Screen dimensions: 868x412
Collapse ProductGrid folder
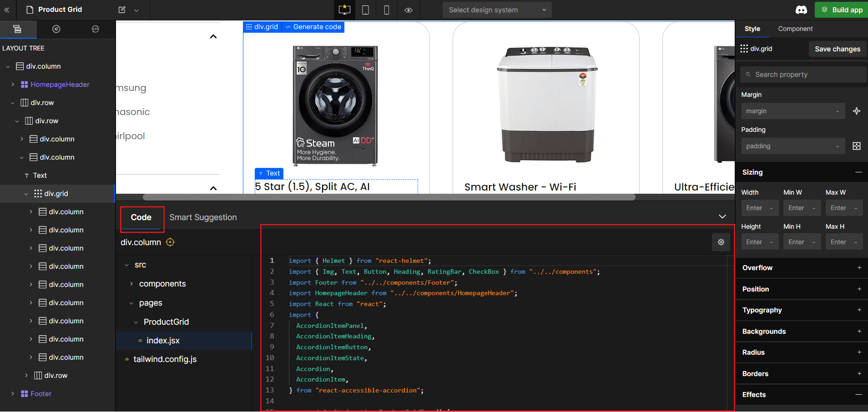(x=136, y=322)
